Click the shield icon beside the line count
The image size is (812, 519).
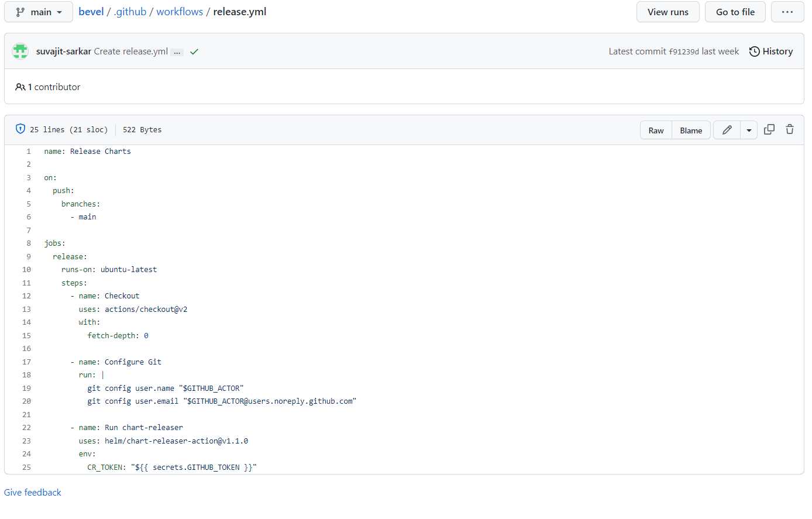click(20, 129)
